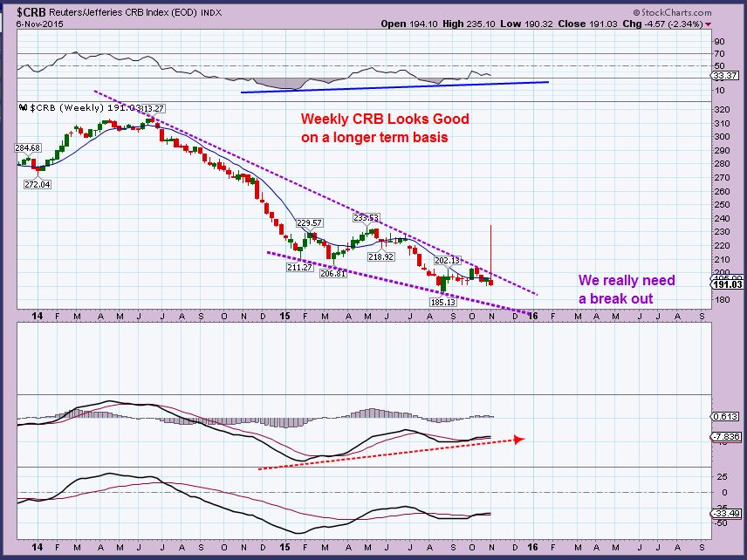Click the 272.04 low price label
The image size is (747, 560).
[38, 184]
